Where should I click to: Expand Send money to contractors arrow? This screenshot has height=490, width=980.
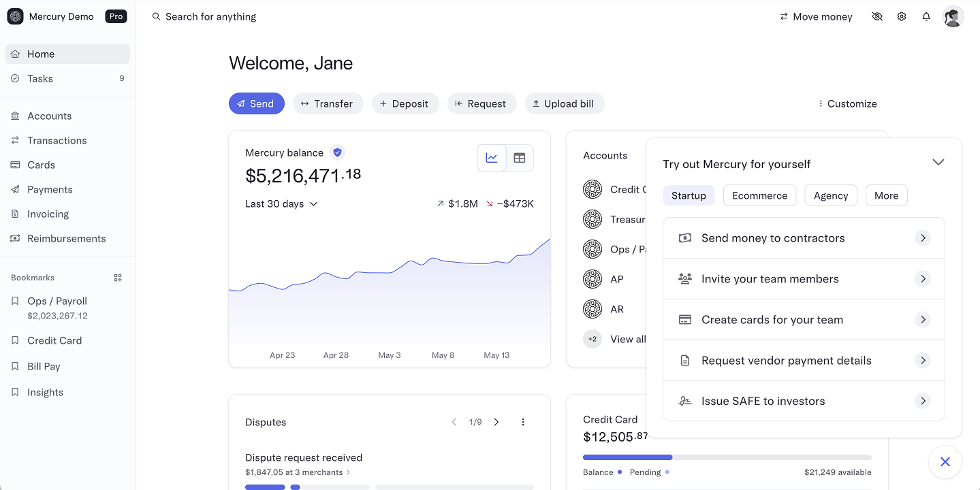pyautogui.click(x=923, y=238)
